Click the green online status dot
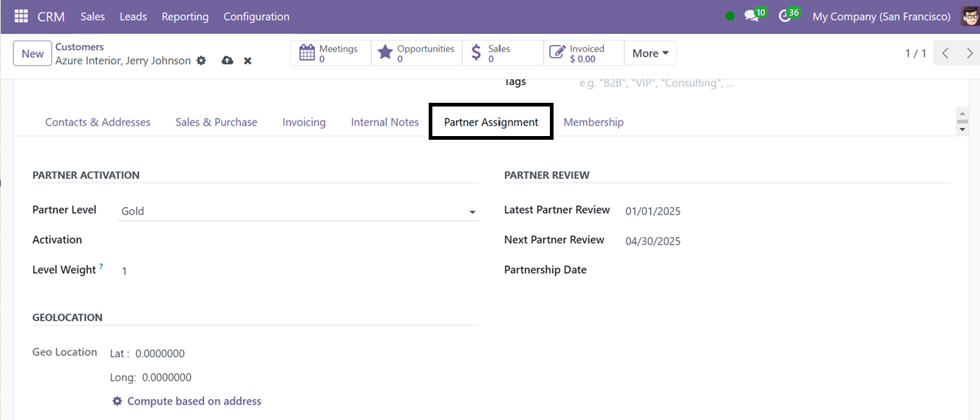The width and height of the screenshot is (980, 420). click(x=730, y=16)
